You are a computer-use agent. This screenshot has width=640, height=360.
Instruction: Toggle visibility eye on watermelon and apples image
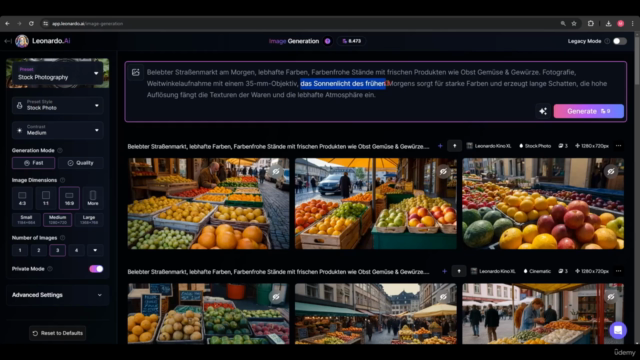point(611,171)
